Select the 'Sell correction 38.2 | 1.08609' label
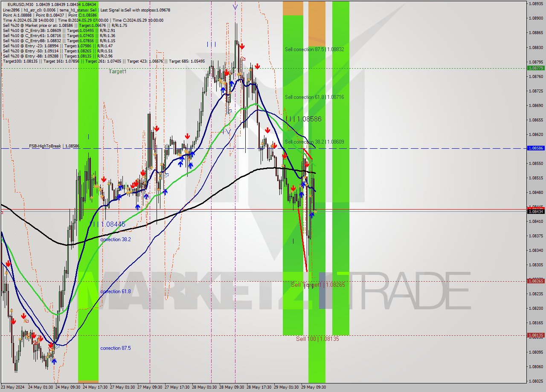Image resolution: width=546 pixels, height=392 pixels. point(314,142)
